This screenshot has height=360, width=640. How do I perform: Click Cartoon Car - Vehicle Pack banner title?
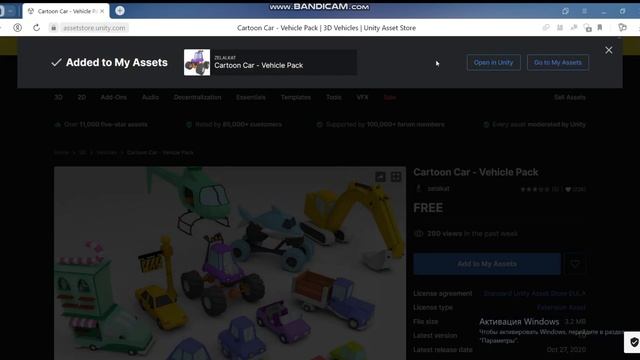pos(258,65)
